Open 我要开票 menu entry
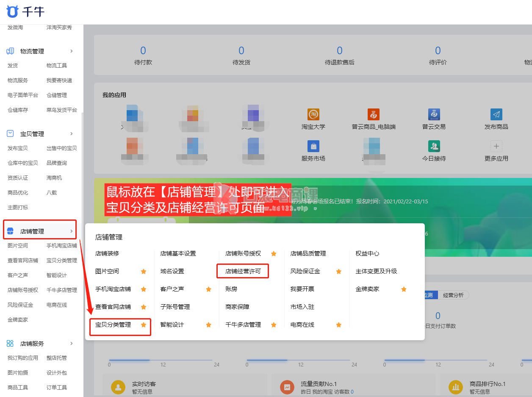The width and height of the screenshot is (532, 397). point(302,289)
